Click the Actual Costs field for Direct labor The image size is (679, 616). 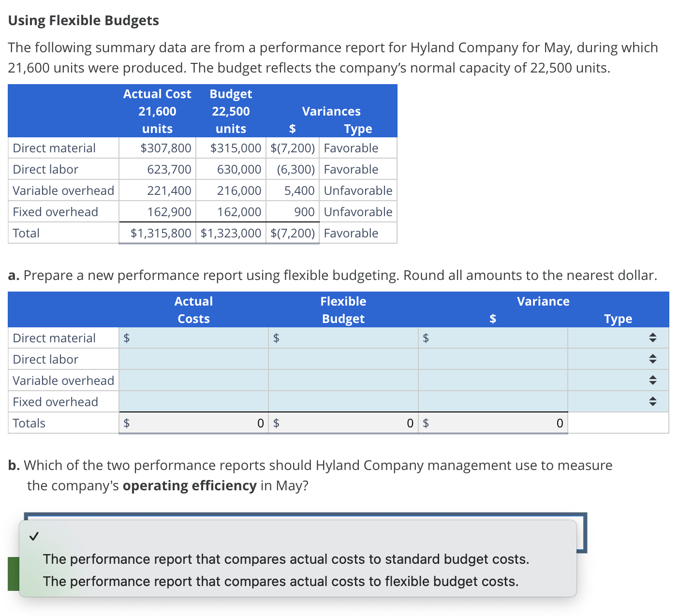tap(193, 359)
